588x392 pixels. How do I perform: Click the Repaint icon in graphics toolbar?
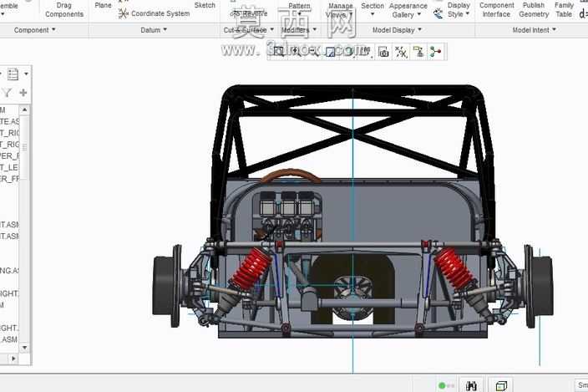tap(330, 52)
